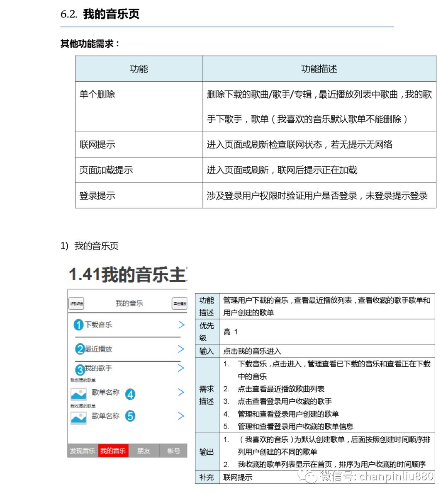Select the red 我的音乐 tab
Viewport: 448px width, 497px height.
(x=113, y=451)
